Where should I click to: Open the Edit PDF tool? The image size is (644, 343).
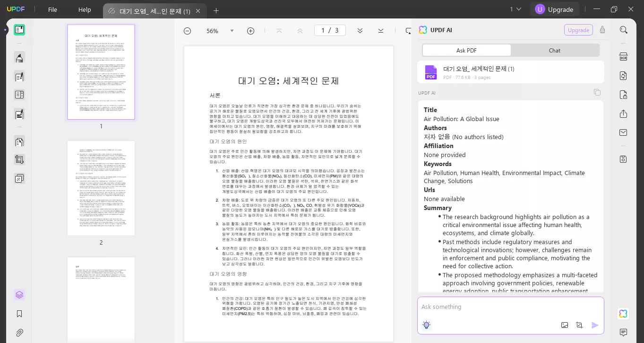19,76
